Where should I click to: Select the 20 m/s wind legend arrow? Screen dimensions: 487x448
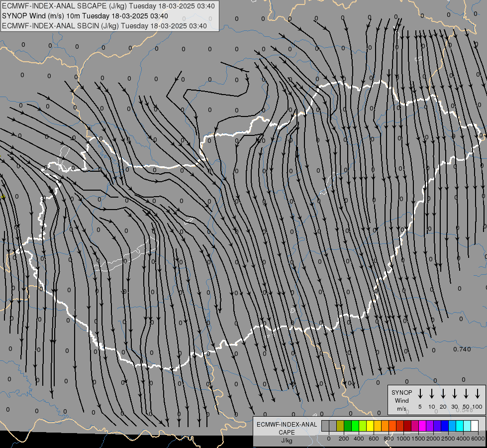tap(443, 393)
